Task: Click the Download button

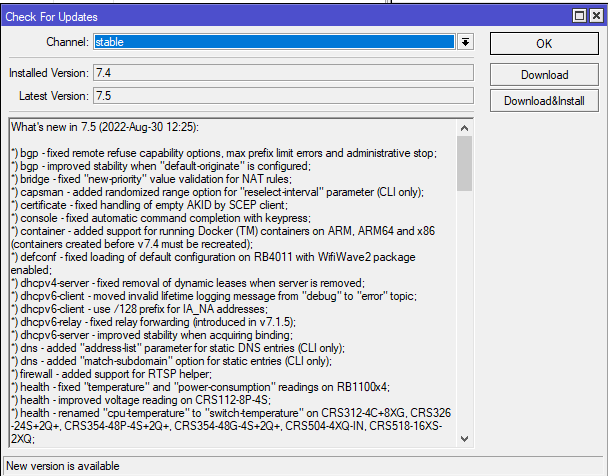Action: point(544,75)
